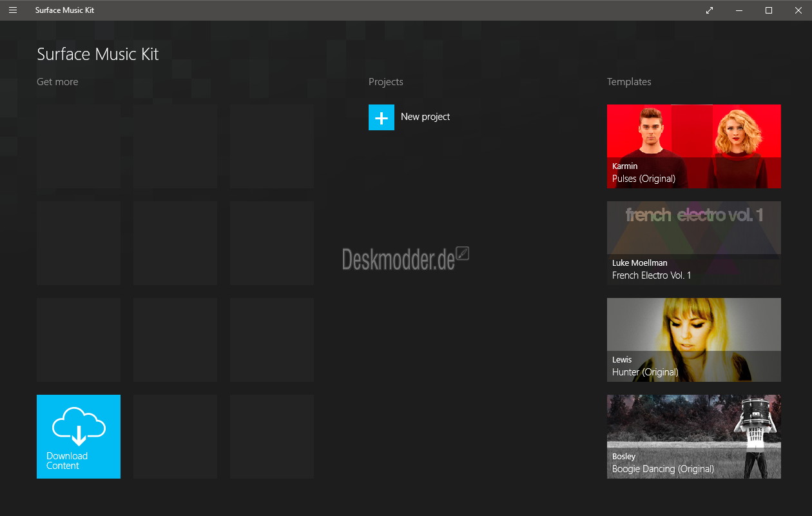Maximize the Surface Music Kit window
The image size is (812, 516).
tap(769, 10)
